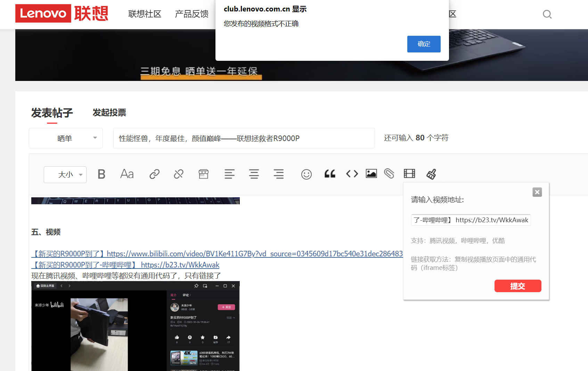Click the text 支持：腾讯视频，哔哩哔哩，优酷
Image resolution: width=588 pixels, height=371 pixels.
[x=458, y=241]
